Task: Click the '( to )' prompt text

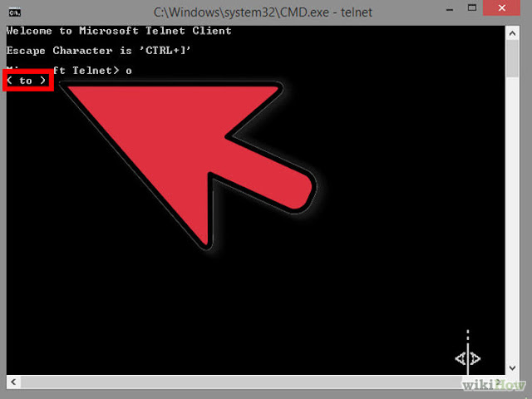Action: (26, 81)
